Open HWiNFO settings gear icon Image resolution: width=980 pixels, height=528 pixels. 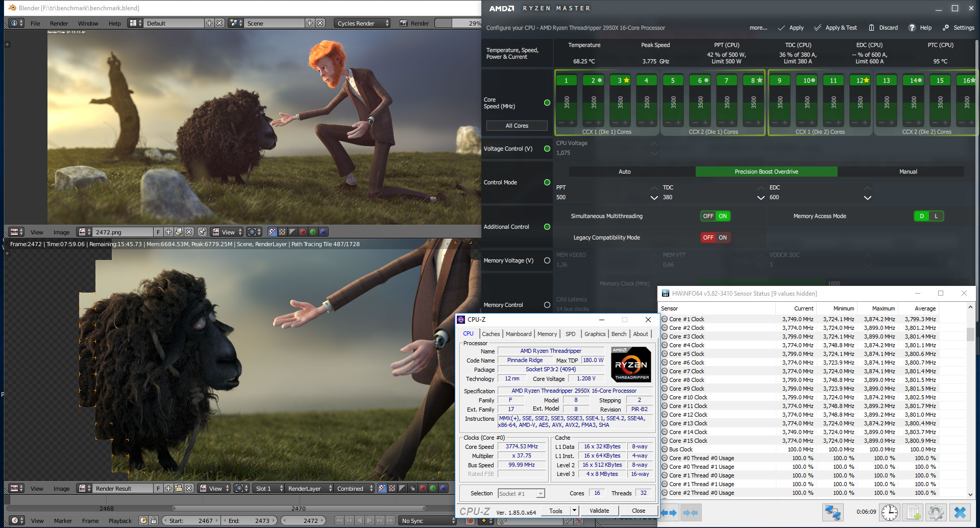[936, 512]
